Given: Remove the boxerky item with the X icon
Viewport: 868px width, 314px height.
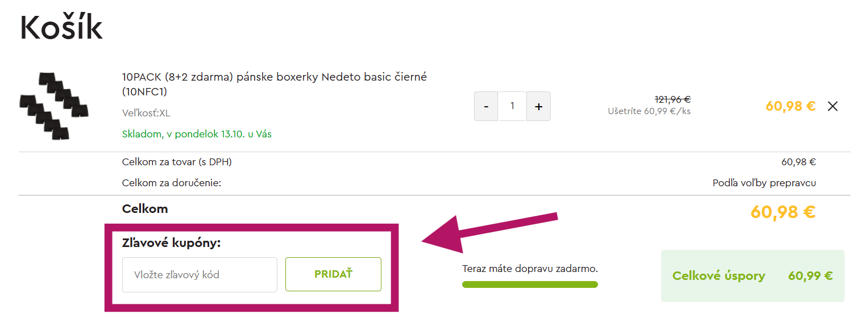Looking at the screenshot, I should [x=833, y=106].
